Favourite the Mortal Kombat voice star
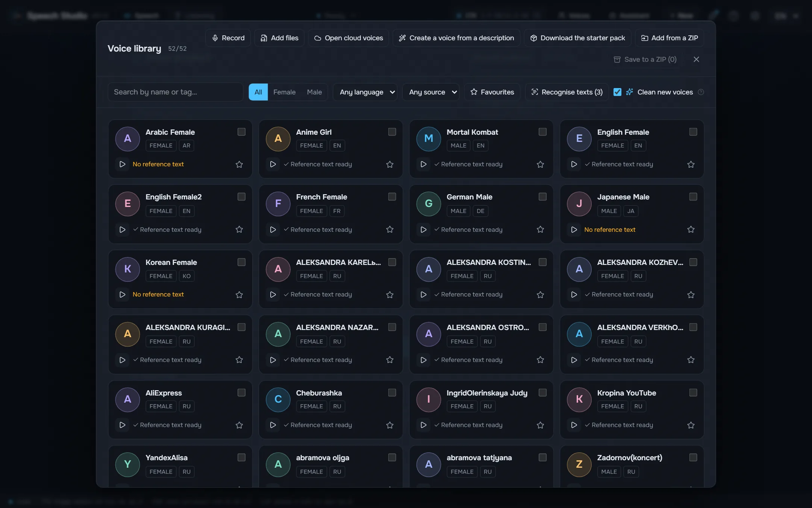812x508 pixels. [x=540, y=164]
